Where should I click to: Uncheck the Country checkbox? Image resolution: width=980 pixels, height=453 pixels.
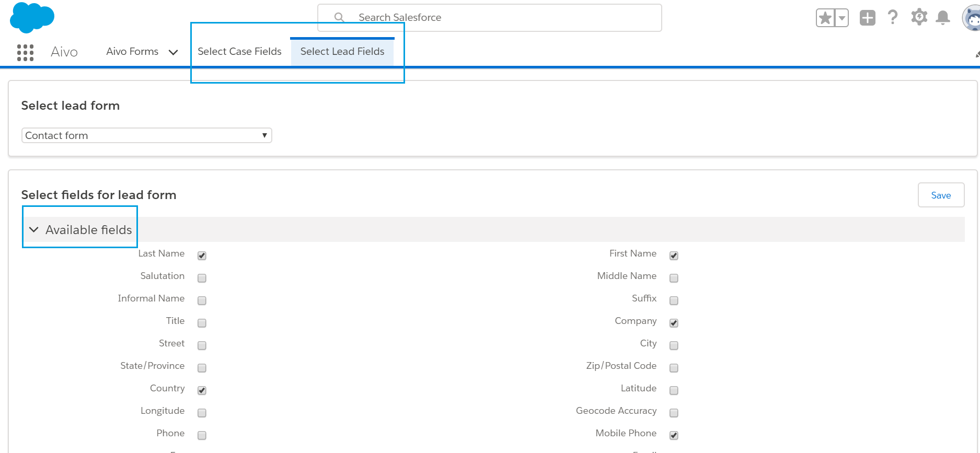(x=202, y=390)
